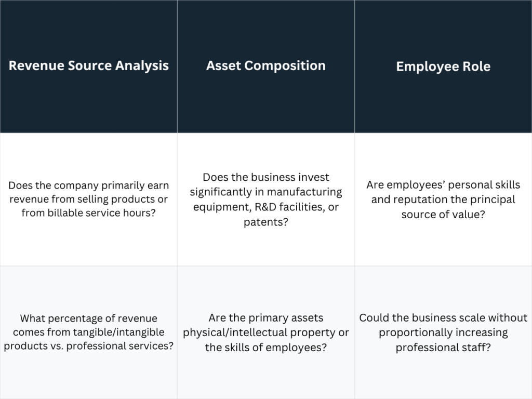Select the Asset Composition header cell
This screenshot has height=399, width=532.
tap(265, 66)
